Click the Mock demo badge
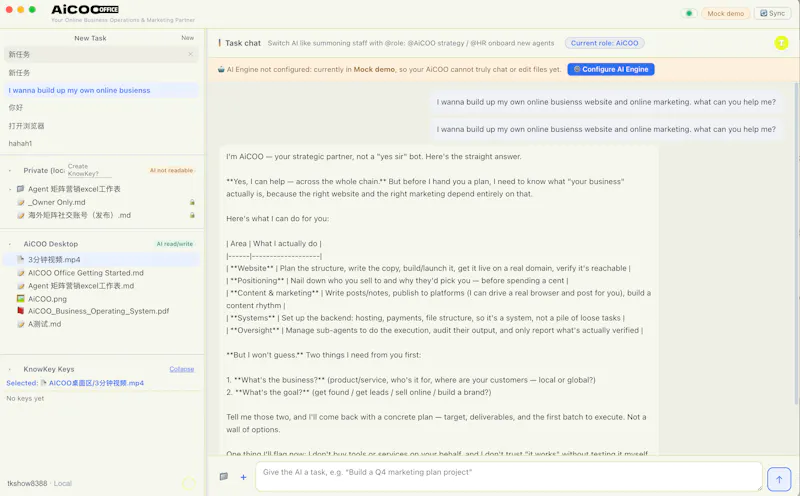Viewport: 800px width, 496px height. point(725,13)
